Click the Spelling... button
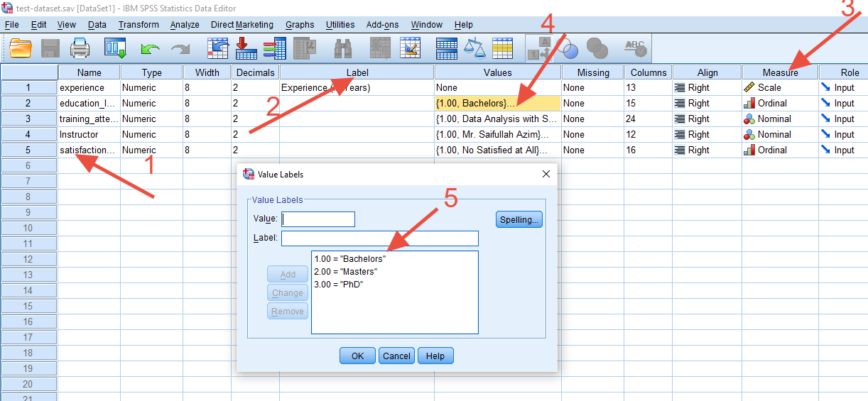Image resolution: width=868 pixels, height=401 pixels. (x=519, y=219)
